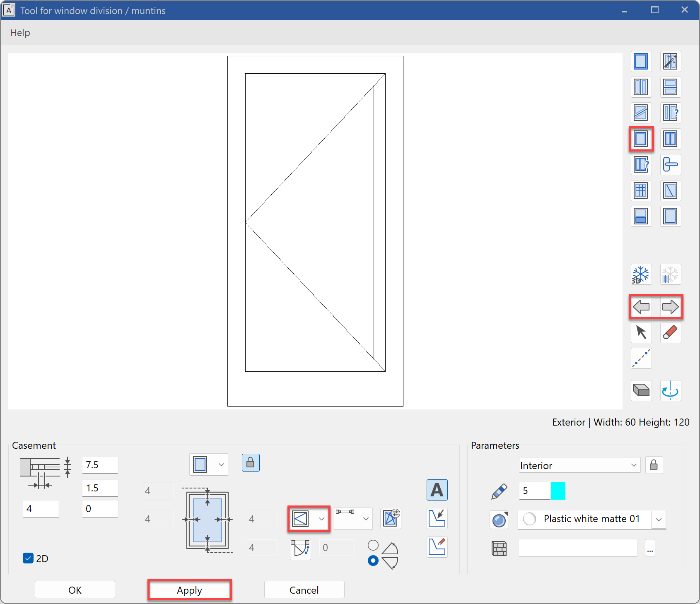Select the dashed auxiliary line tool
Screen dimensions: 700x604
click(641, 359)
